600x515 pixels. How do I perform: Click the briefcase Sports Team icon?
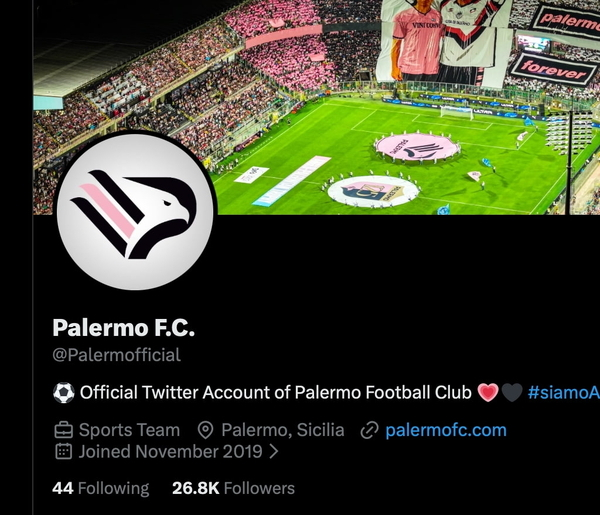click(63, 430)
